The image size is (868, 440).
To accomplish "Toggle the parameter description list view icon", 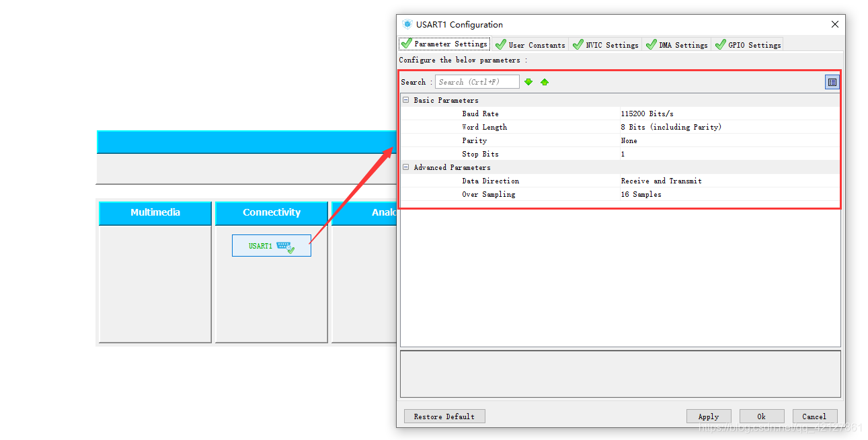I will coord(832,82).
